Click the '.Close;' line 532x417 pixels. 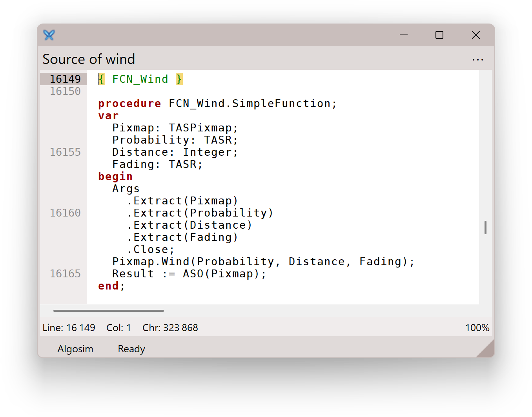tap(151, 249)
